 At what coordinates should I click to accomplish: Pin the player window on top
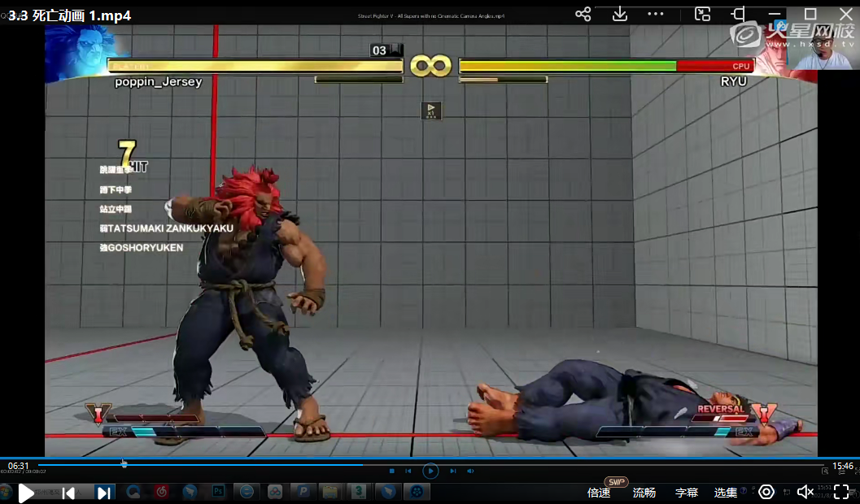click(x=738, y=14)
